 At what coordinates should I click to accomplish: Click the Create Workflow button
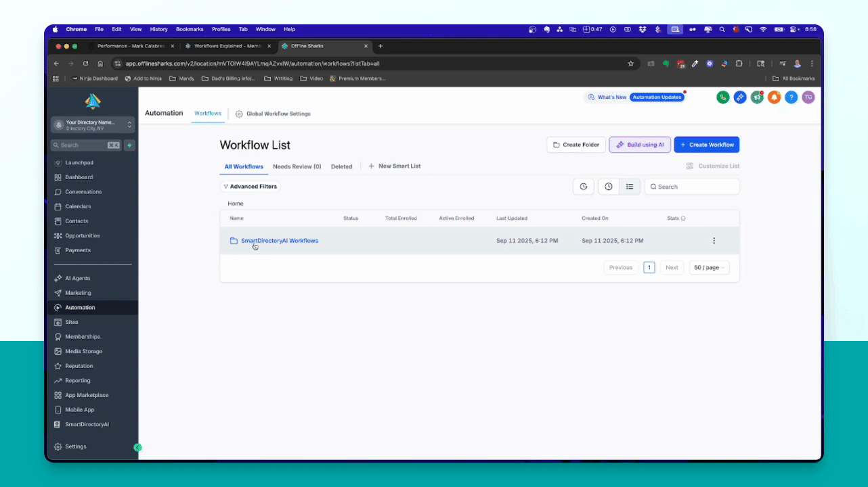tap(707, 145)
